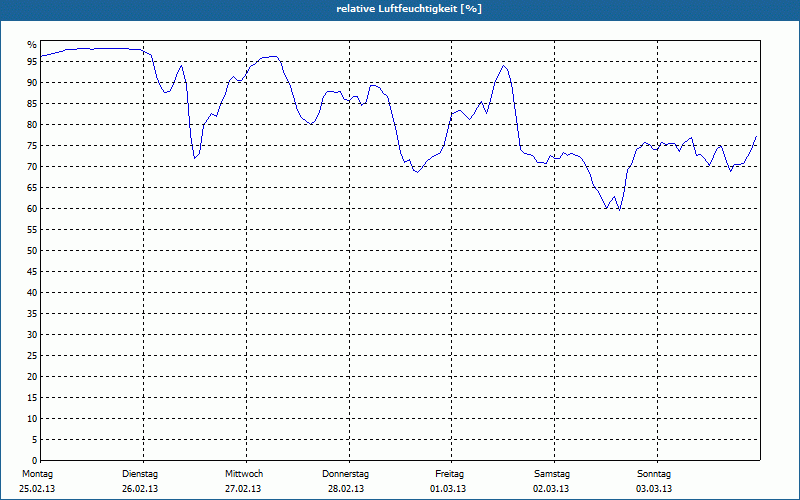Viewport: 800px width, 500px height.
Task: Click the date '02.03.13'
Action: pyautogui.click(x=551, y=489)
